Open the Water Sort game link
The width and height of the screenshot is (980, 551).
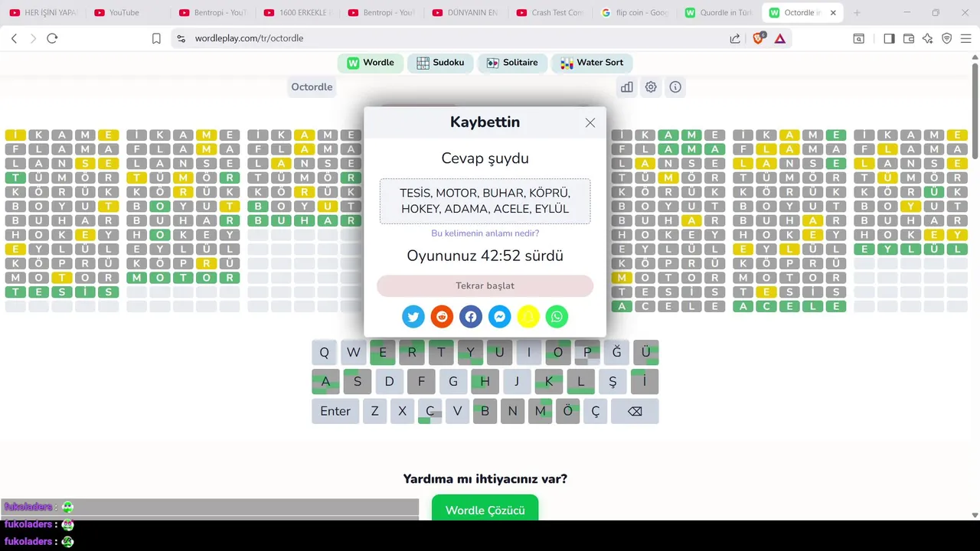coord(592,63)
